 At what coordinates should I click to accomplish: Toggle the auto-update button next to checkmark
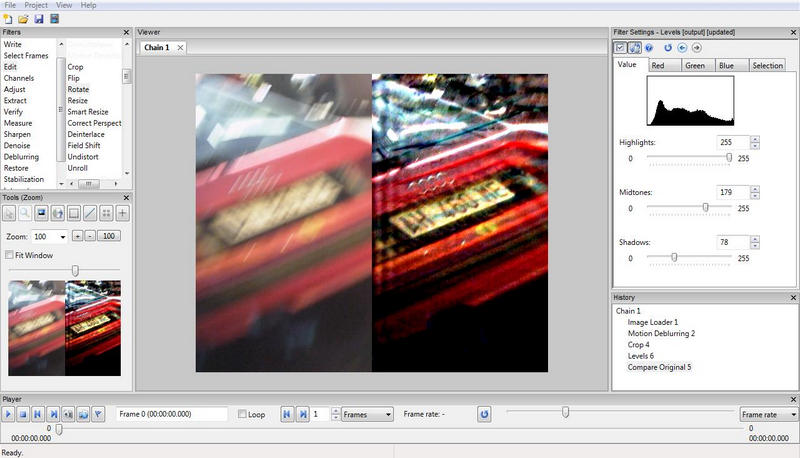634,48
